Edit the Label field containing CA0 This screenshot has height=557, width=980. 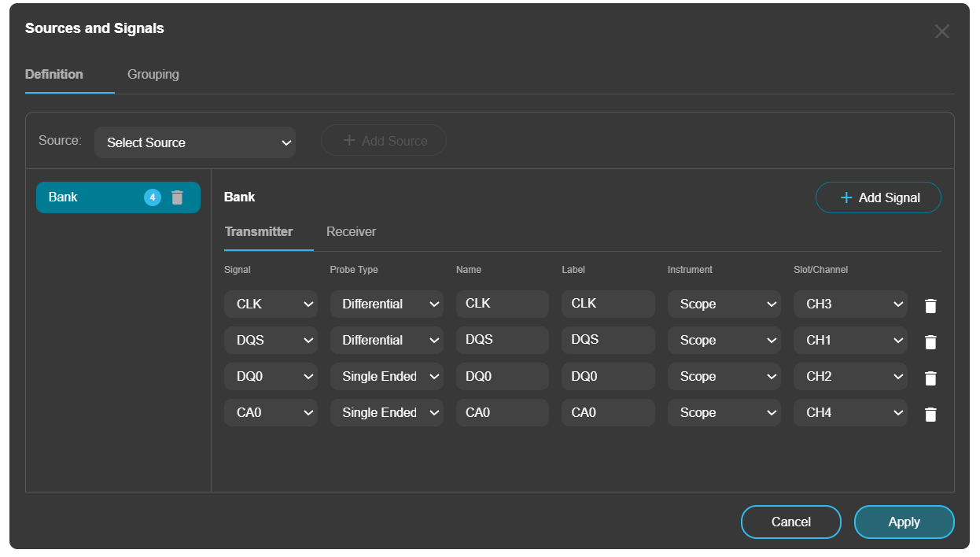click(x=607, y=412)
